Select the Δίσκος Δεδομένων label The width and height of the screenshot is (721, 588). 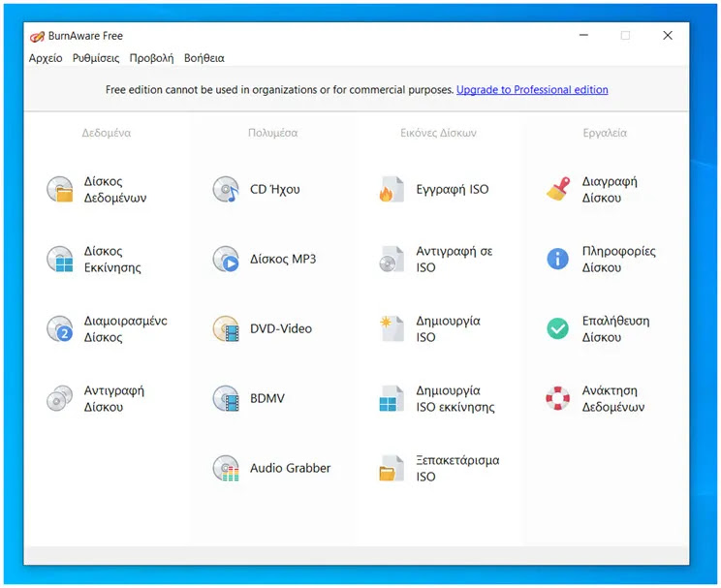coord(115,190)
